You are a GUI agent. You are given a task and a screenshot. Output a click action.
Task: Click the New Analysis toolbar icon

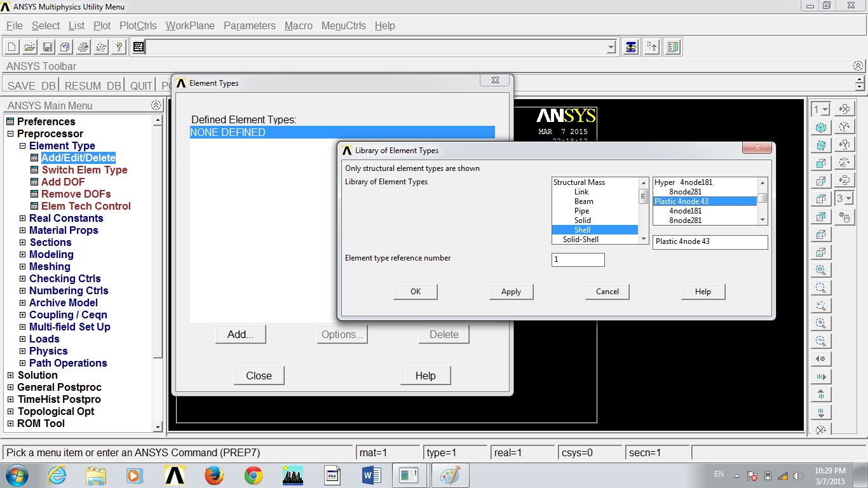(12, 47)
